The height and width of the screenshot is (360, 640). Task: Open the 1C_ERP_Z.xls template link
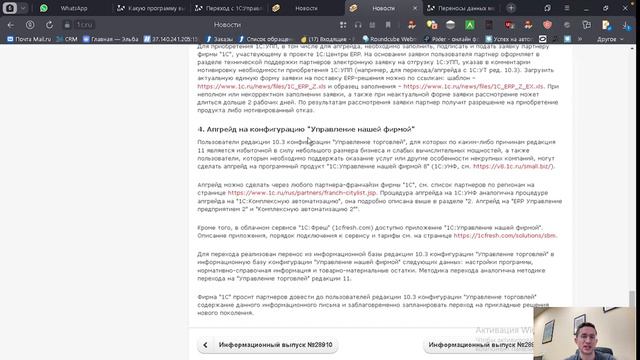[x=261, y=86]
